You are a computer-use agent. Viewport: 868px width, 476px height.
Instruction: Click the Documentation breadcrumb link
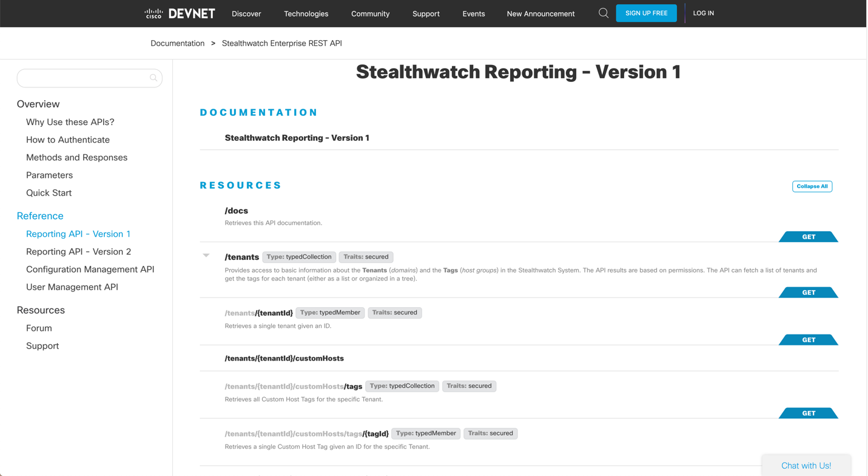click(x=178, y=43)
